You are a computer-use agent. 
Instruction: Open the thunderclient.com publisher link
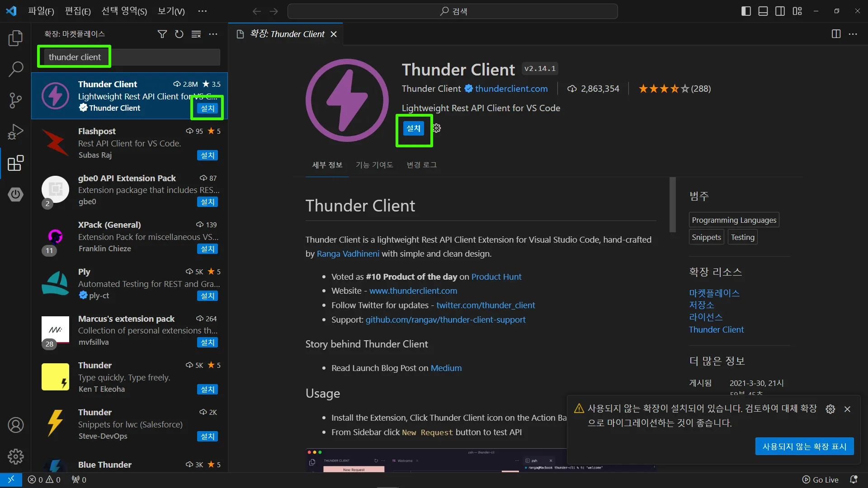point(511,89)
